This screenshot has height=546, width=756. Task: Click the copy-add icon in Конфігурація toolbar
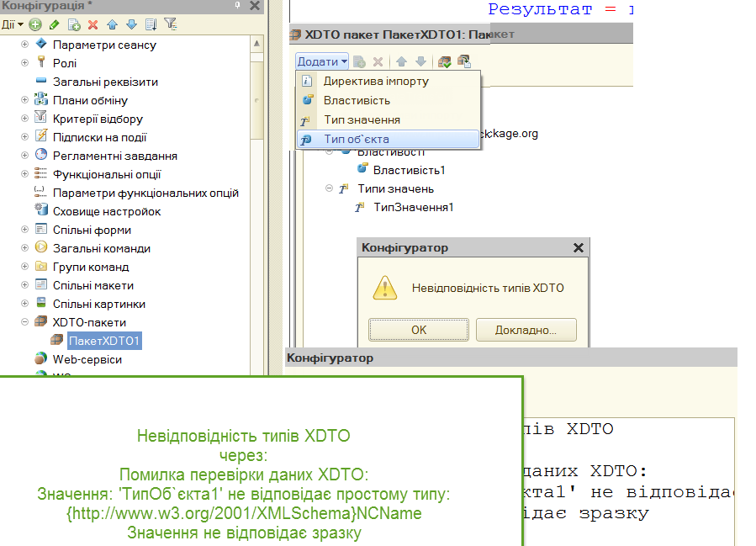click(x=74, y=25)
